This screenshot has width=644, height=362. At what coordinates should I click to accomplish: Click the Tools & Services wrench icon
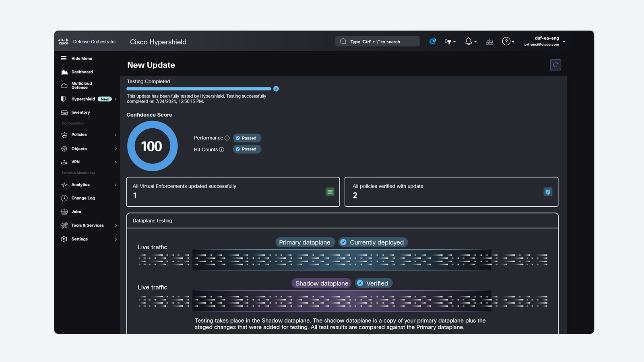tap(64, 225)
